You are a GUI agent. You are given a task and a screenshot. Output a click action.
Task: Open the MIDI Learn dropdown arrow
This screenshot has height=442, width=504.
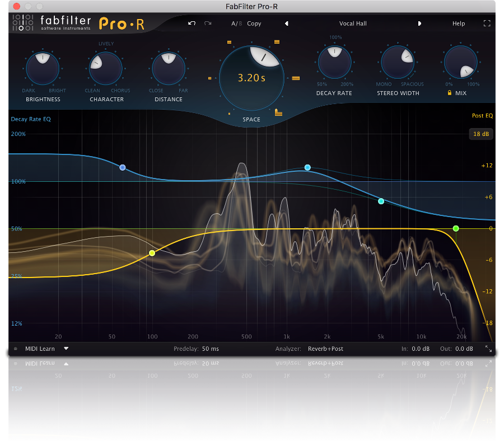click(x=66, y=348)
